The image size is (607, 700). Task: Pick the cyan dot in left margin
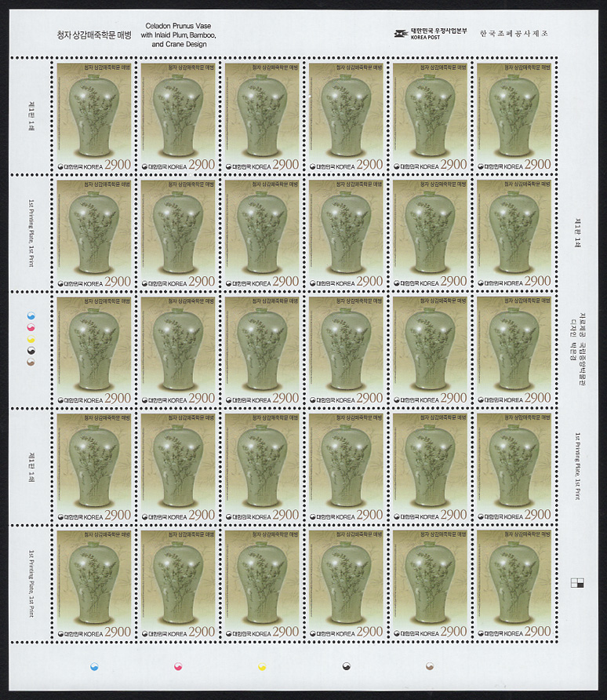pyautogui.click(x=31, y=316)
